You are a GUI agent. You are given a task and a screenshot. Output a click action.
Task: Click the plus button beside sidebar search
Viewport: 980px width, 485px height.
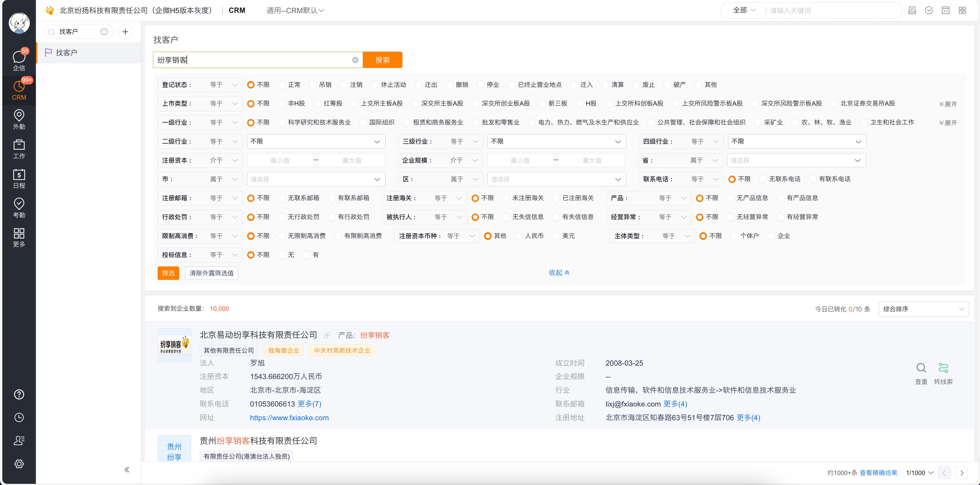point(125,32)
